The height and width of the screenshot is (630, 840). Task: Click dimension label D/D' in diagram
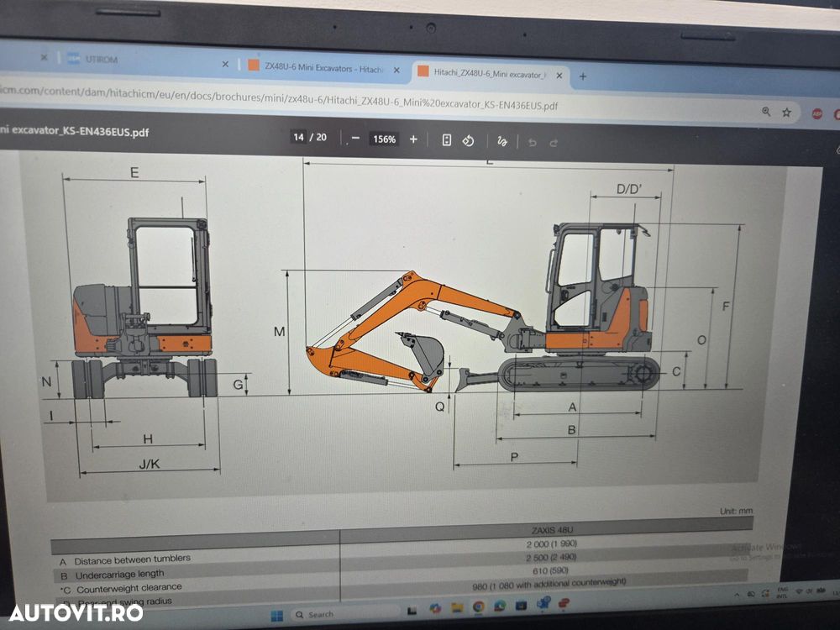(629, 189)
